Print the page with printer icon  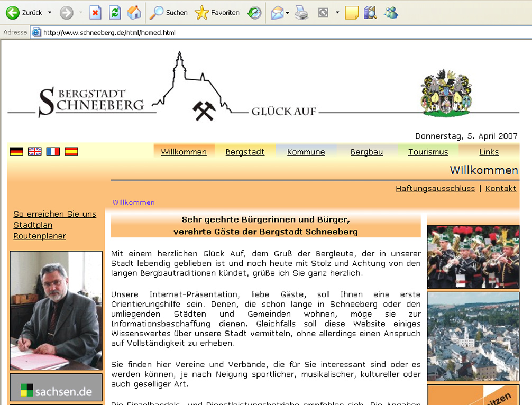(301, 13)
